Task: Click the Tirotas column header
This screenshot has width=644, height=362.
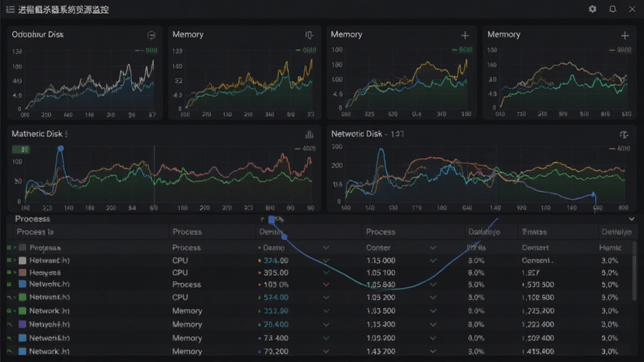Action: (x=535, y=232)
